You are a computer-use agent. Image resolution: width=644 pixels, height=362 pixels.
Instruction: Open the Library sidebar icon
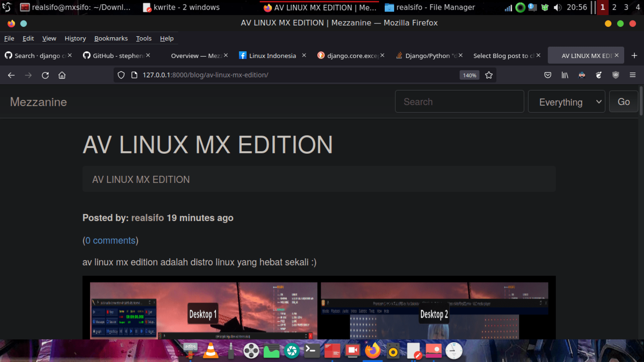click(x=565, y=75)
